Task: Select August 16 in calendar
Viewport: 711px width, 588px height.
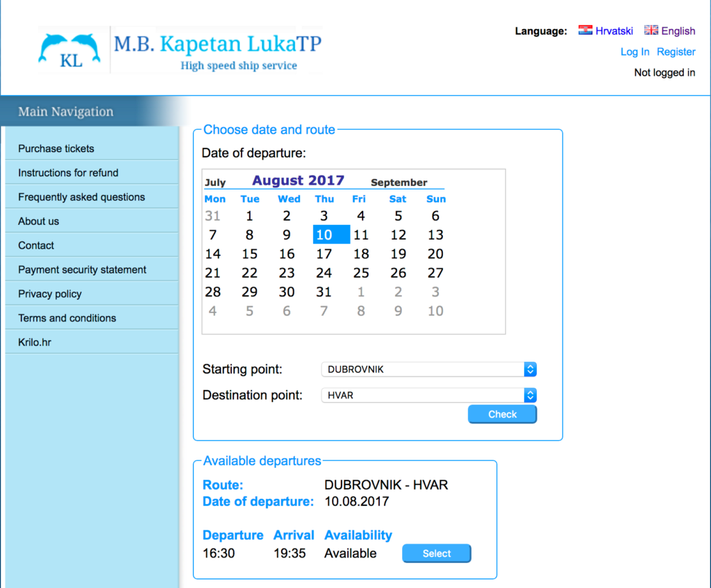Action: tap(287, 254)
